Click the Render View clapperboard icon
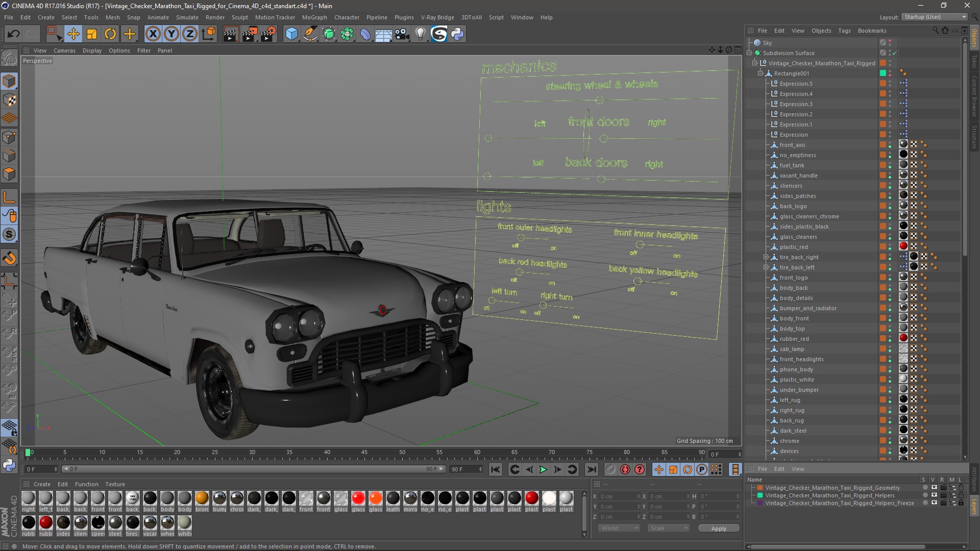Screen dimensions: 980x551 [x=231, y=34]
